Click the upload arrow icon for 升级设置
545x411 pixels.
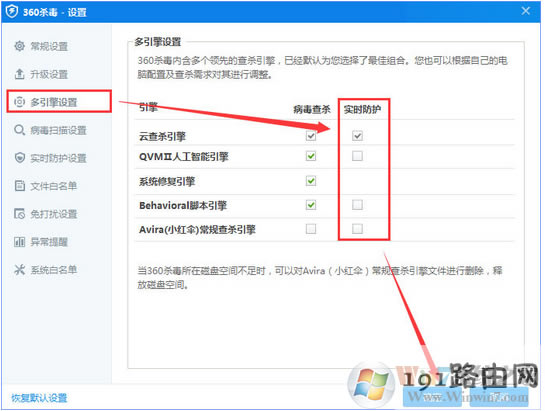(19, 74)
